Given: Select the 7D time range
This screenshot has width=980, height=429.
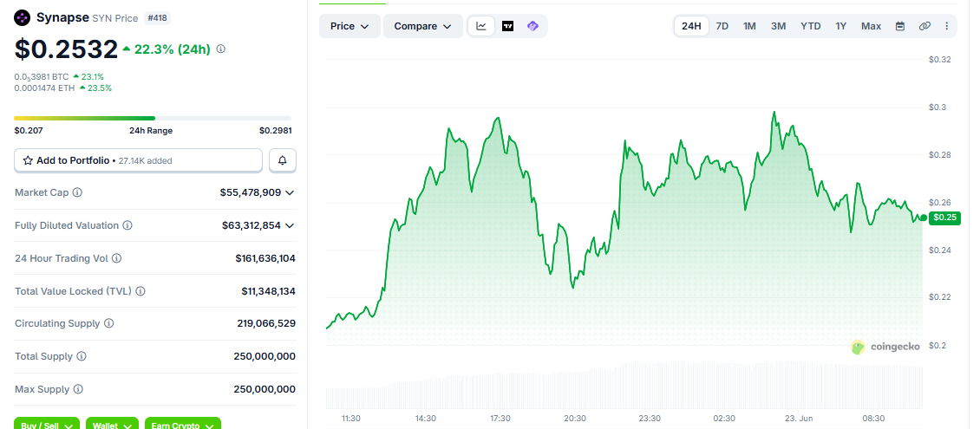Looking at the screenshot, I should 722,26.
